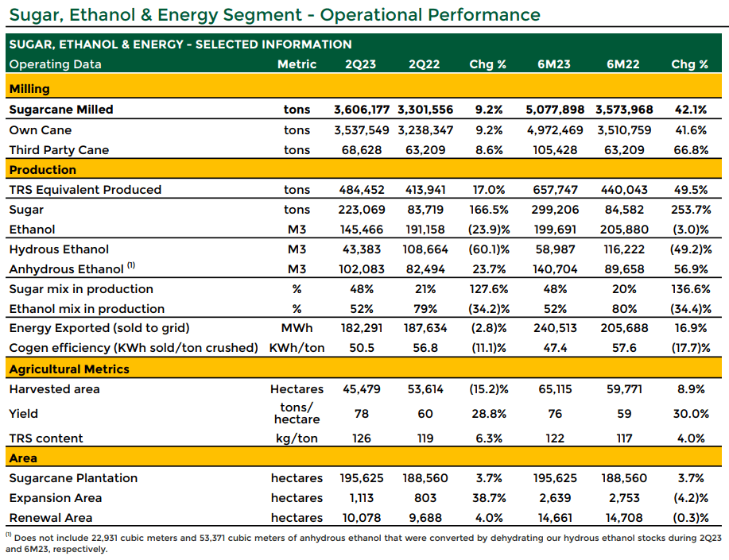Select the Sugarcane Milled row label

pyautogui.click(x=61, y=109)
